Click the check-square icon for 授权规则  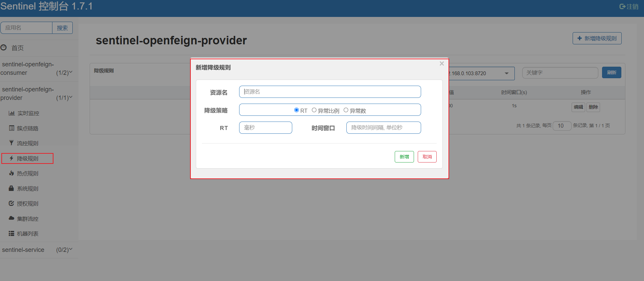point(11,203)
